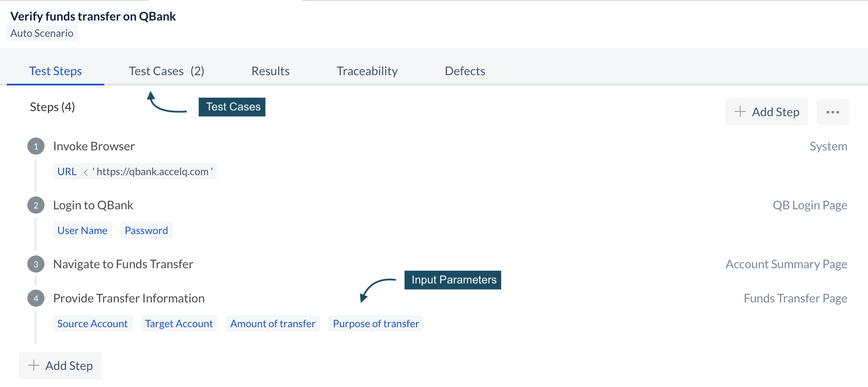Click the qbank.accelq.com URL value field
This screenshot has width=868, height=387.
(x=153, y=171)
